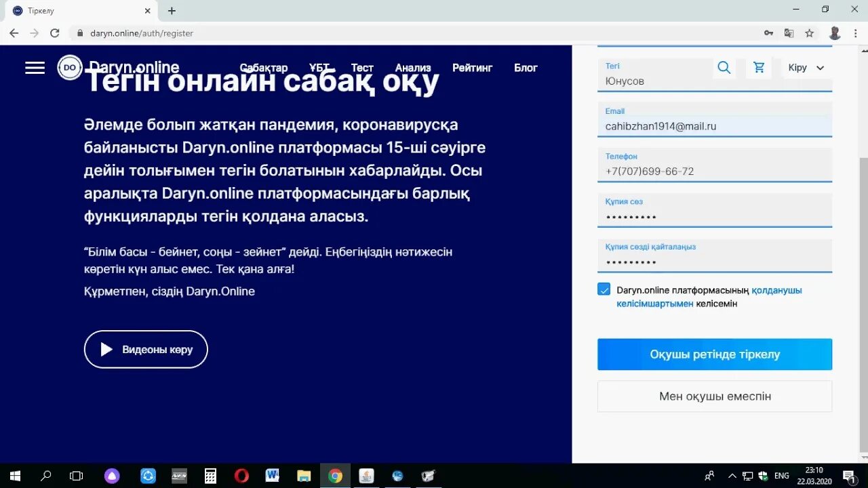Open Alice assistant purple taskbar icon
This screenshot has height=488, width=868.
[112, 476]
